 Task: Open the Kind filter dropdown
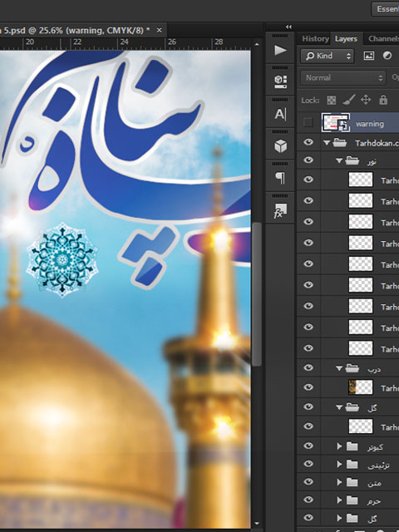[327, 56]
